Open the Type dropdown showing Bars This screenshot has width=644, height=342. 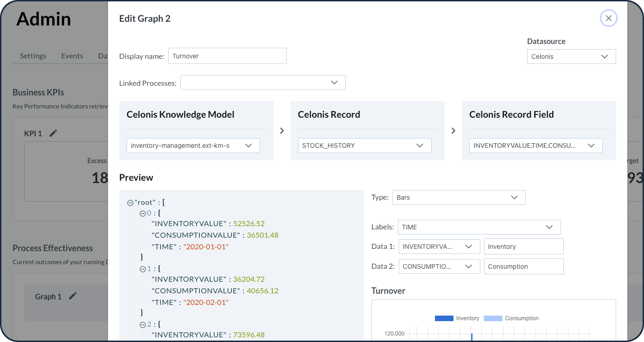459,197
